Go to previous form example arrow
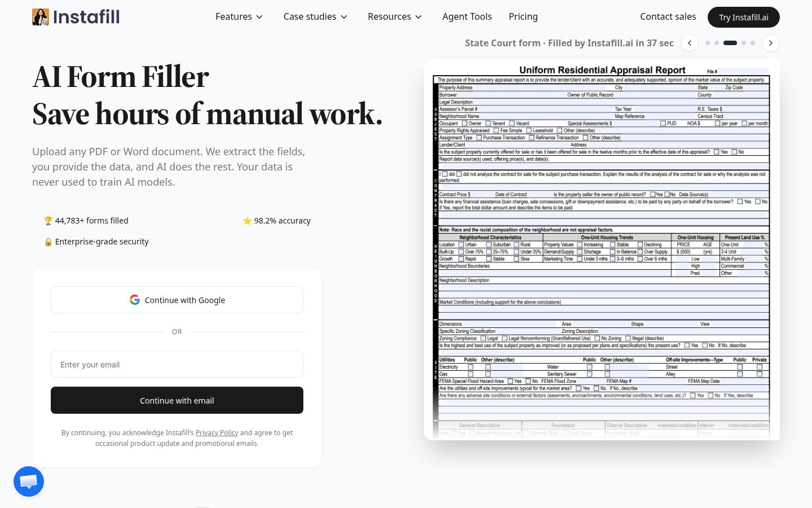The image size is (812, 508). [690, 43]
